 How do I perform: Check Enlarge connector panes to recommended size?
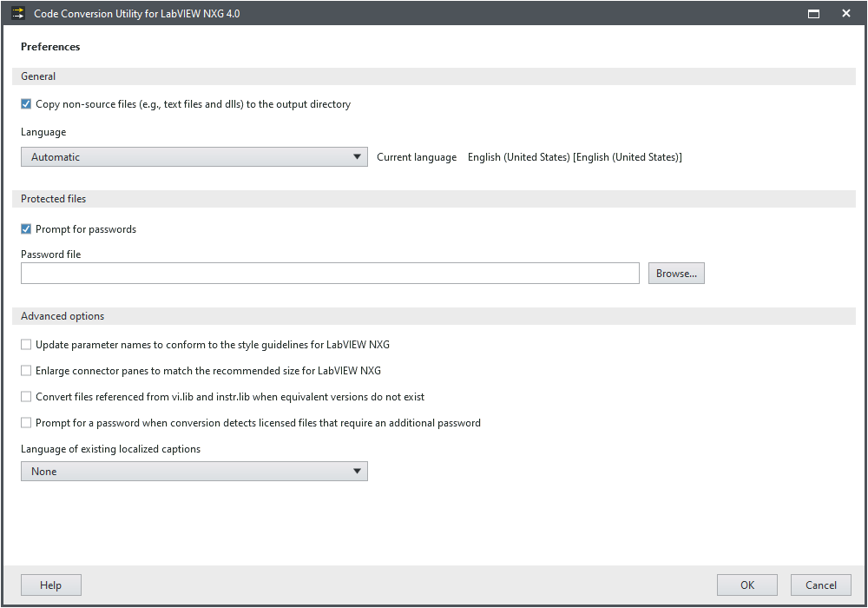(26, 371)
